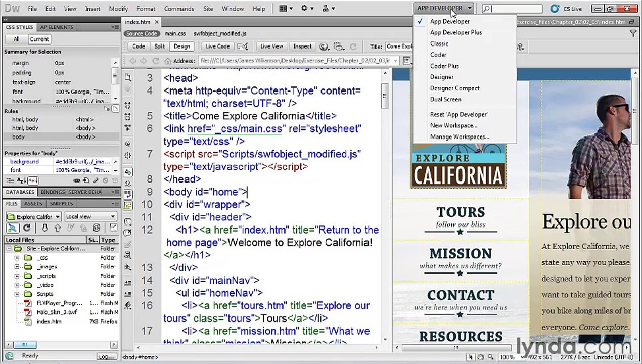This screenshot has height=364, width=642.
Task: Click the Live Code button
Action: tap(217, 47)
